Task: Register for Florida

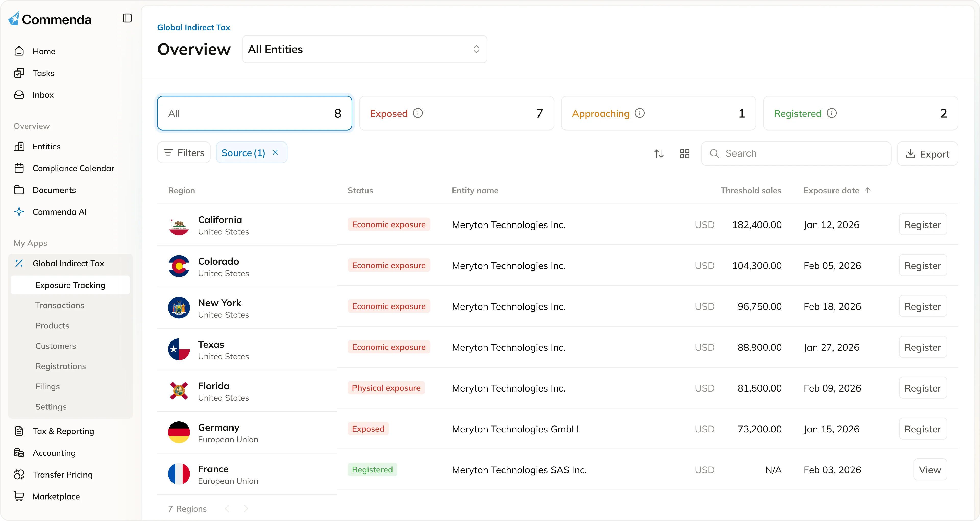Action: [x=923, y=388]
